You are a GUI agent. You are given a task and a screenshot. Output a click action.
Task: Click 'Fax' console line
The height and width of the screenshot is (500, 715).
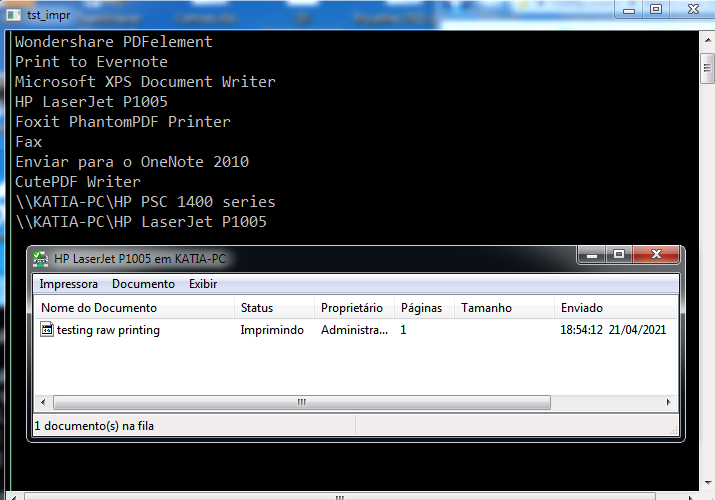pos(28,142)
